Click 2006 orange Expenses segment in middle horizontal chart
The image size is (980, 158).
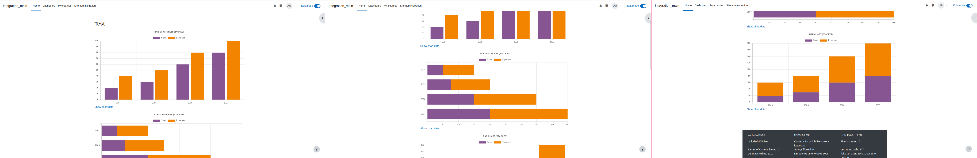(x=505, y=99)
